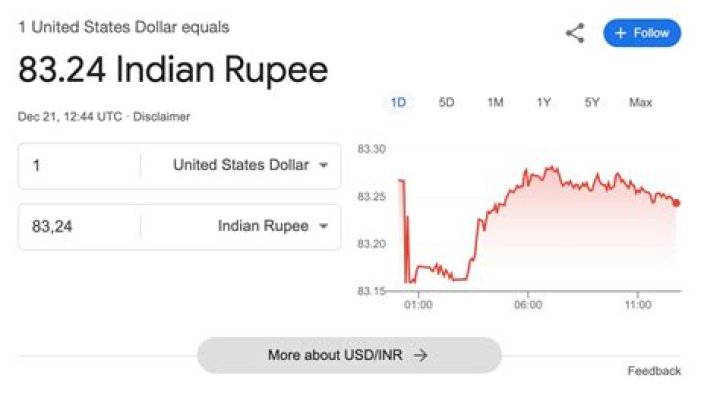The image size is (720, 401).
Task: Click the arrow icon beside More about USD/INR
Action: [x=421, y=355]
